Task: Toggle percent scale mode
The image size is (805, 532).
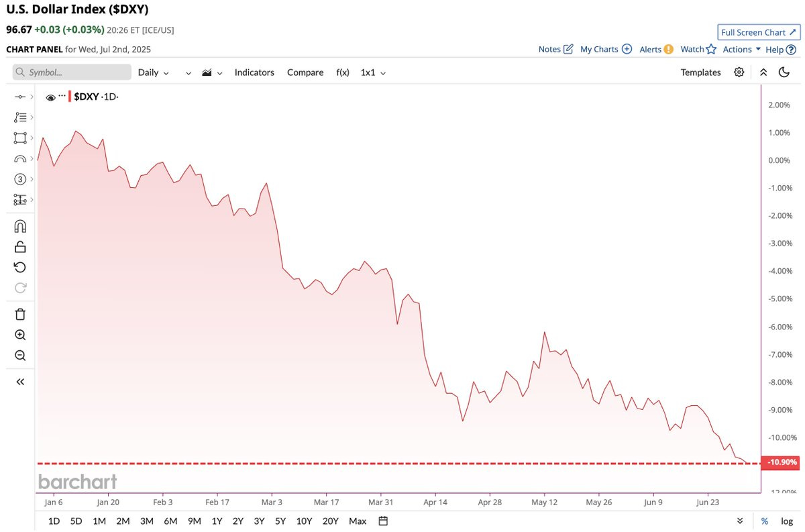Action: (764, 521)
